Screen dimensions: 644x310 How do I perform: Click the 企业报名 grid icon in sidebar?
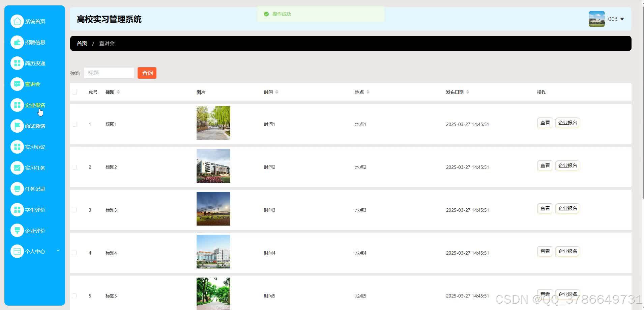point(17,105)
